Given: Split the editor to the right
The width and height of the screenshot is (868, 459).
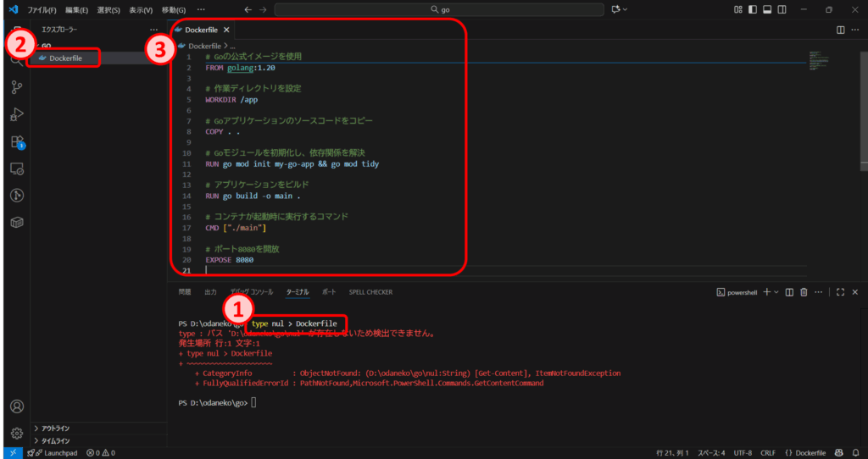Looking at the screenshot, I should point(840,30).
